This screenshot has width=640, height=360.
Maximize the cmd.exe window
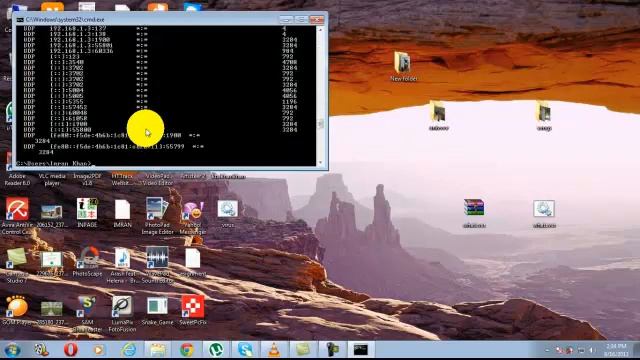(x=301, y=19)
